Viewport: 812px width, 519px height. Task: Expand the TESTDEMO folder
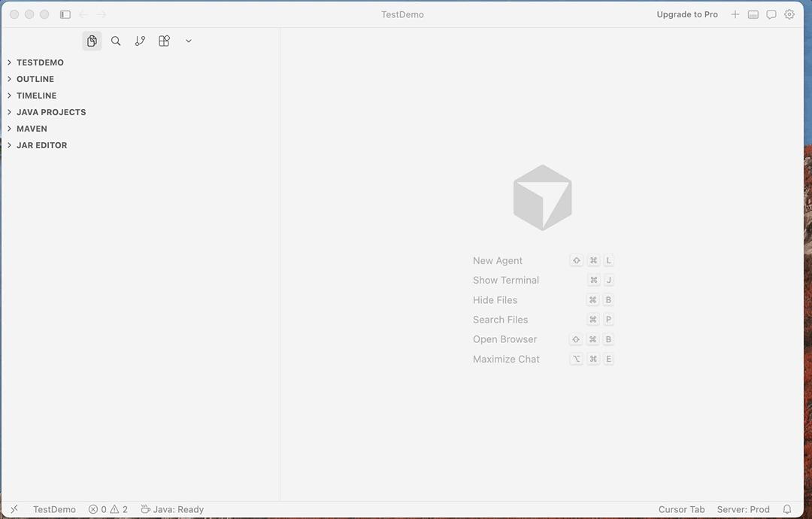pyautogui.click(x=40, y=62)
